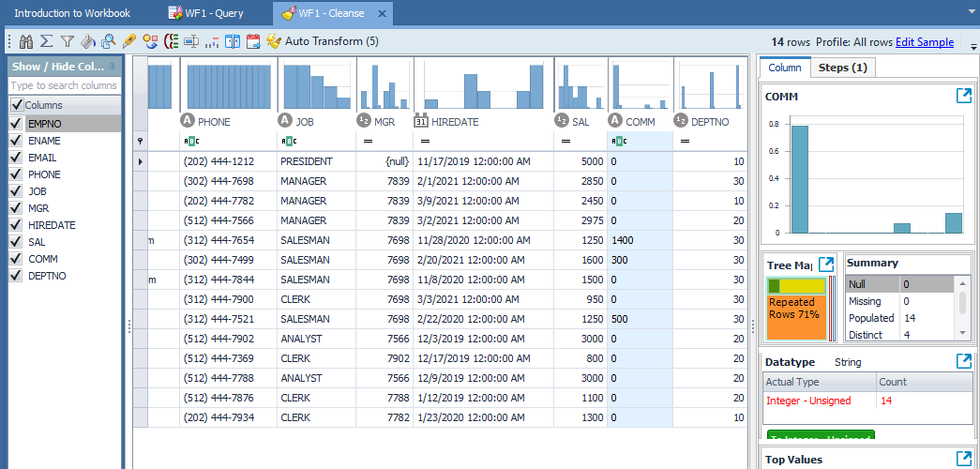The width and height of the screenshot is (980, 469).
Task: Click the filter row pin indicator
Action: (141, 142)
